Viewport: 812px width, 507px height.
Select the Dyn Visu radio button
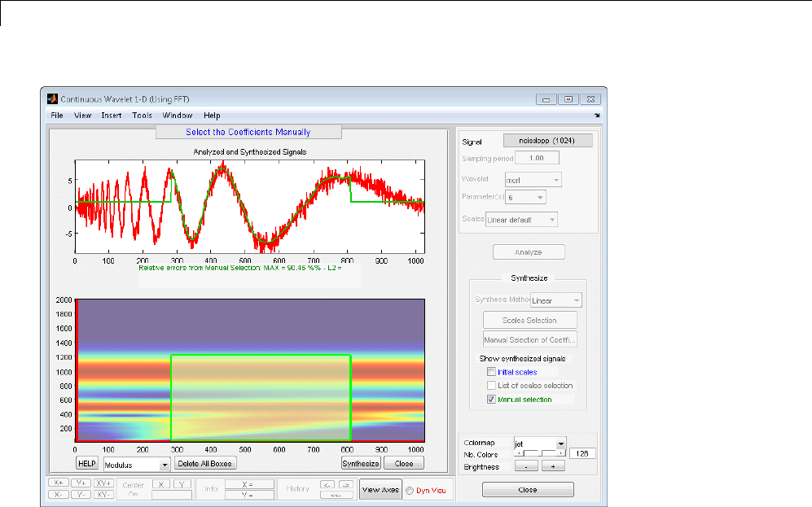pyautogui.click(x=410, y=490)
